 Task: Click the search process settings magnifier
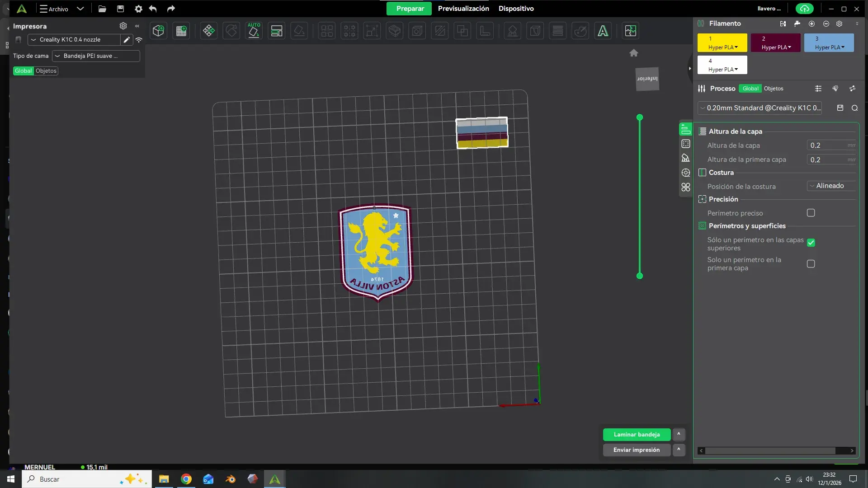coord(854,108)
